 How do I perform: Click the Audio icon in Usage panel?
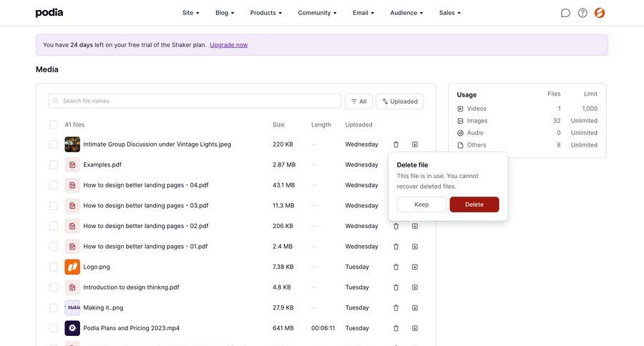(460, 133)
